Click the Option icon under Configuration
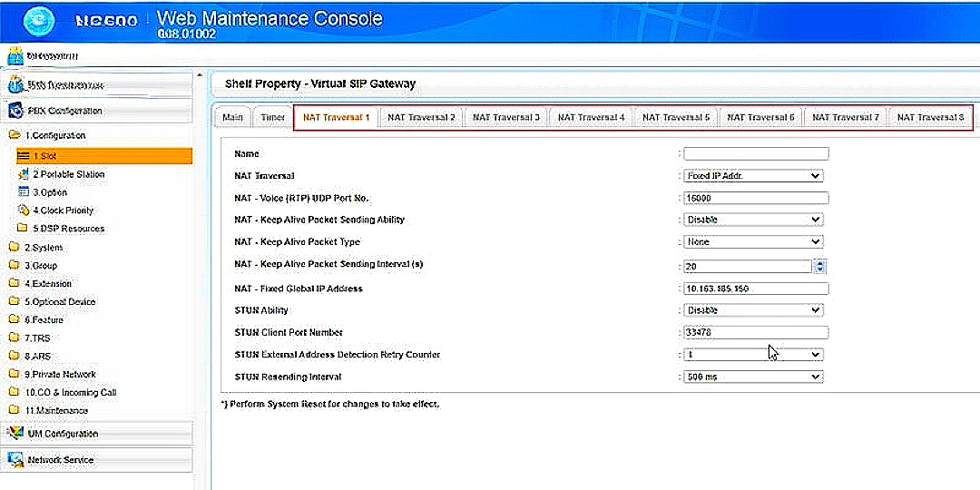This screenshot has height=490, width=980. point(24,192)
